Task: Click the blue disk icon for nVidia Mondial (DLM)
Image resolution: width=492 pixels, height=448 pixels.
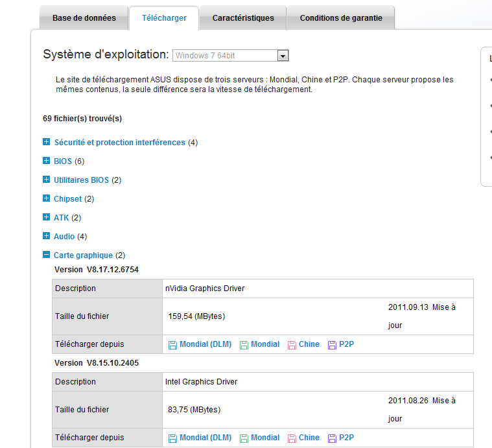Action: [172, 345]
